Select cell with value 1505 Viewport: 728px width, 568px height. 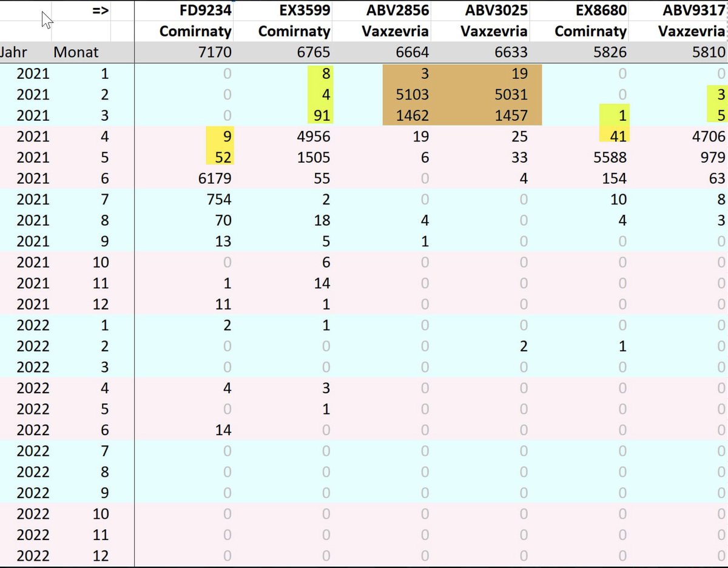pyautogui.click(x=314, y=158)
